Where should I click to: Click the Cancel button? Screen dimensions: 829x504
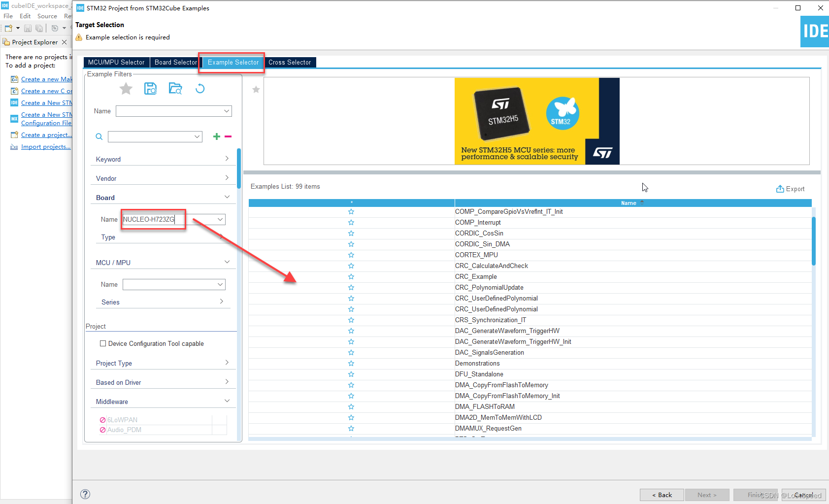coord(803,495)
